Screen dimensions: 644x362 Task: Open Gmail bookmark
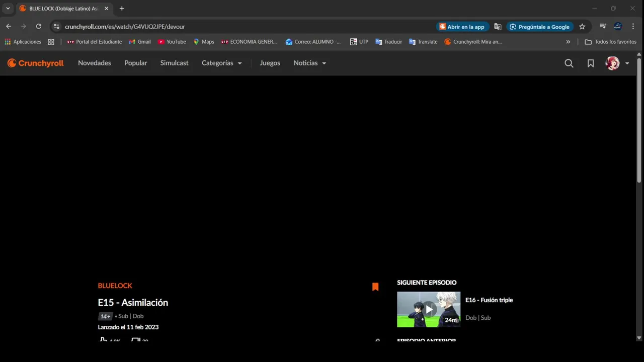point(140,42)
